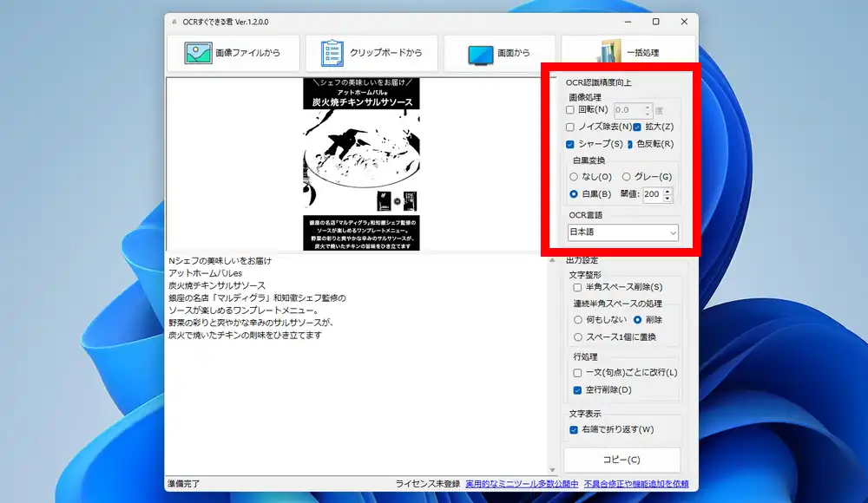Disable the 拡大(Z) checkbox
Screen dimensions: 868x503
tap(636, 127)
